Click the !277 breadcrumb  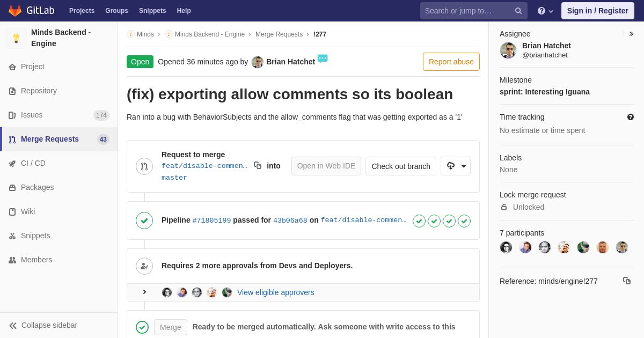[320, 34]
